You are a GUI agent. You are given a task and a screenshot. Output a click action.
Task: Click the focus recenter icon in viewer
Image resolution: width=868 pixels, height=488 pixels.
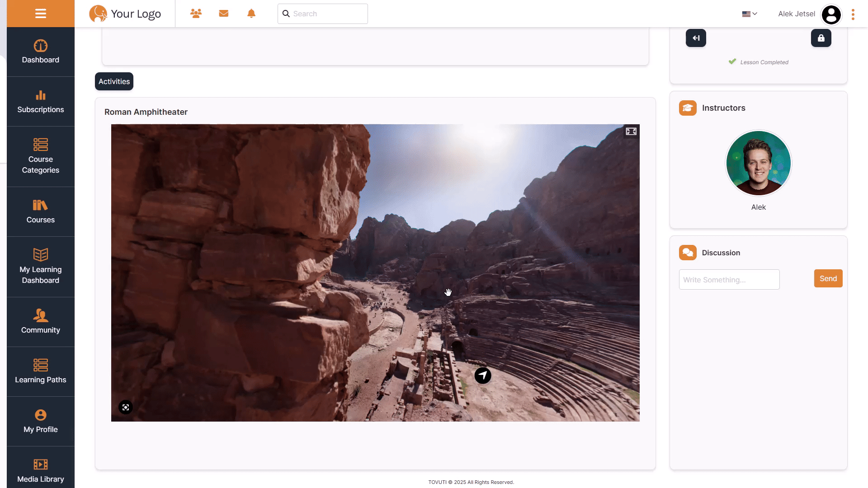pyautogui.click(x=126, y=408)
